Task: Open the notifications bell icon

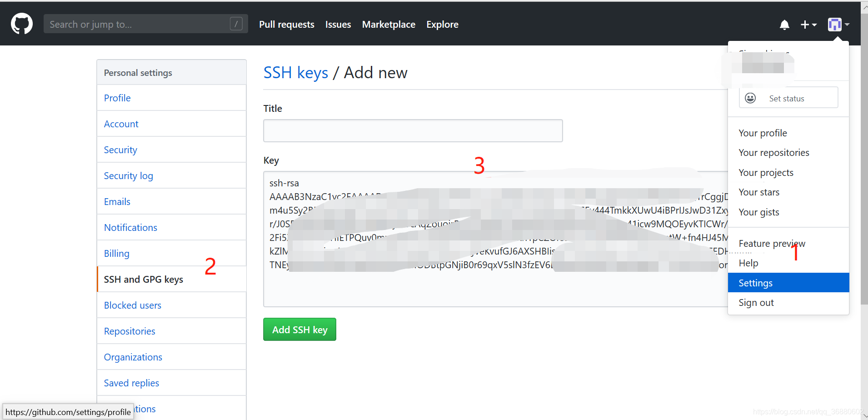Action: [x=784, y=25]
